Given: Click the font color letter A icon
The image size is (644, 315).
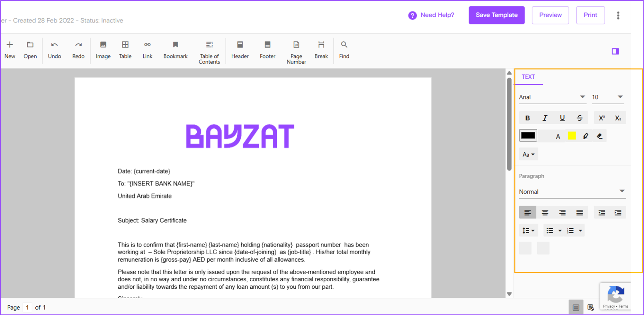Looking at the screenshot, I should (558, 136).
